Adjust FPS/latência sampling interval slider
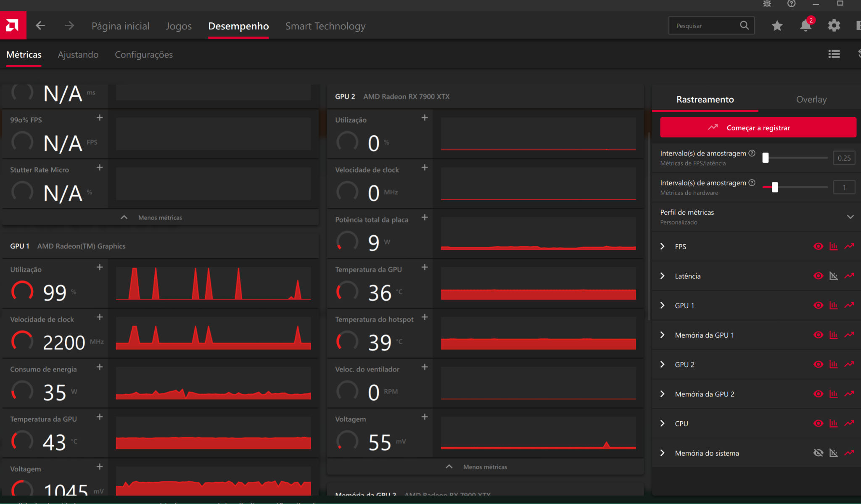Image resolution: width=861 pixels, height=504 pixels. point(766,158)
